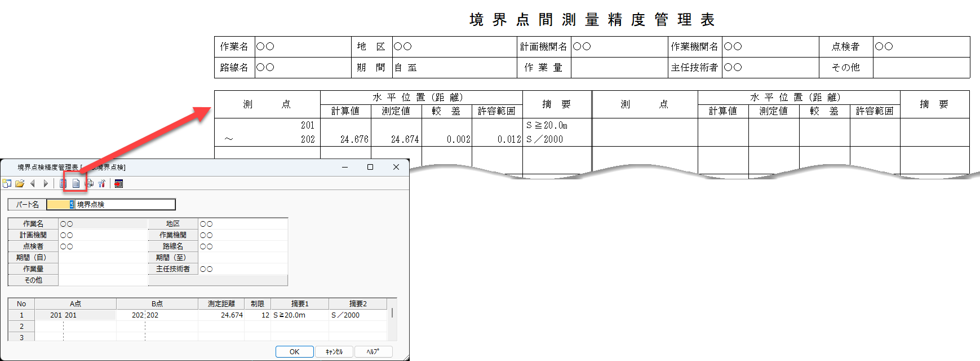This screenshot has height=361, width=980.
Task: Click the パート名 field containing 境界点検
Action: click(x=125, y=204)
